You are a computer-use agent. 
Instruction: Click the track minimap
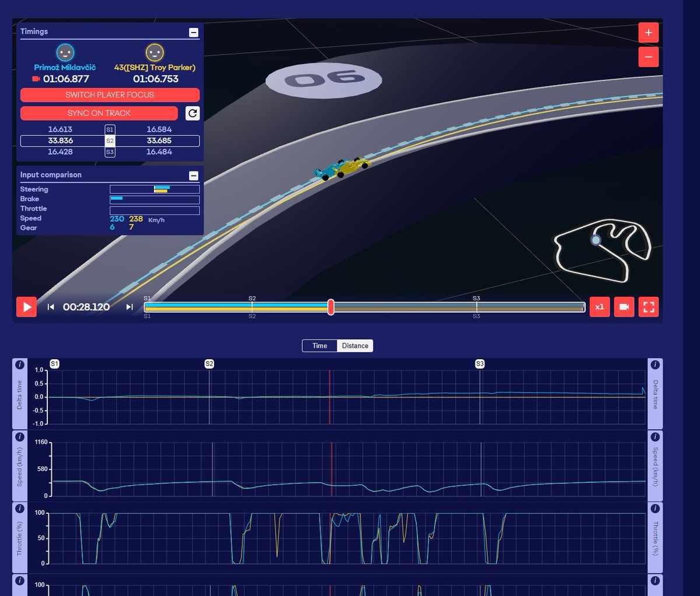(x=601, y=250)
